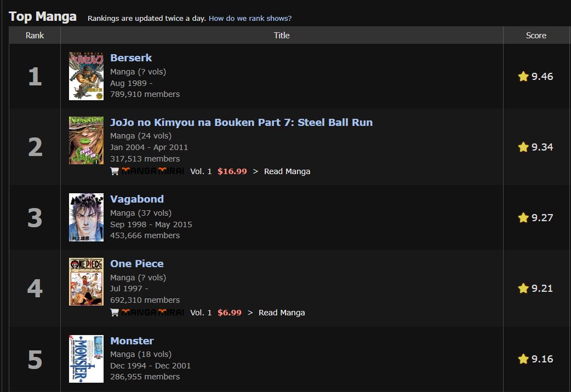This screenshot has height=392, width=571.
Task: Click 'Vol. 1' in Steel Ball Run row
Action: pyautogui.click(x=201, y=171)
